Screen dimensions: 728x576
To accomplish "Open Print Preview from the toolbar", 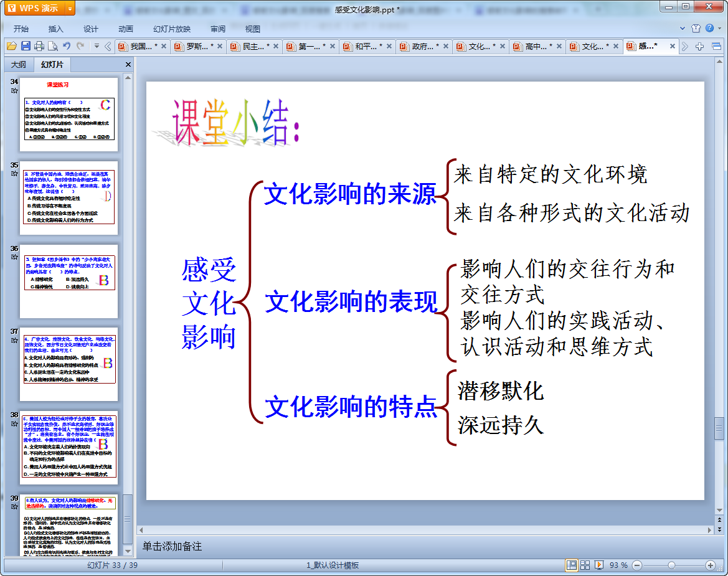I will (x=53, y=46).
